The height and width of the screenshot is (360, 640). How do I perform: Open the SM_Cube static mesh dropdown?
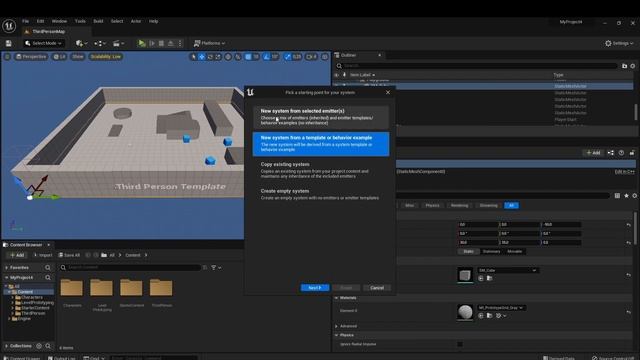pyautogui.click(x=507, y=270)
